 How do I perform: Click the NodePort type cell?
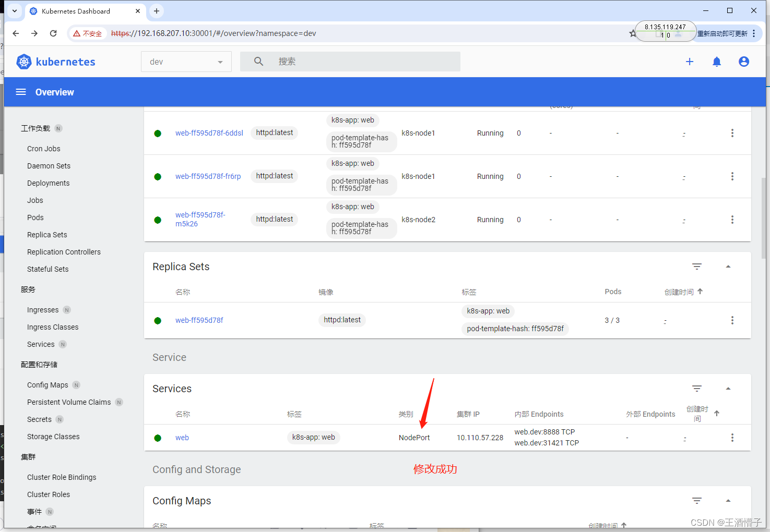pyautogui.click(x=414, y=438)
